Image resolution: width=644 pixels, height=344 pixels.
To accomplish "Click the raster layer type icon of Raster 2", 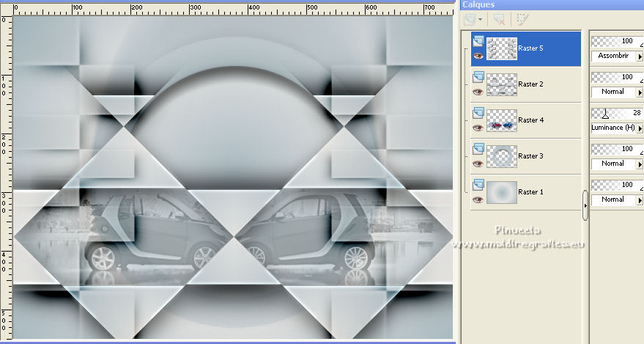I will (478, 77).
